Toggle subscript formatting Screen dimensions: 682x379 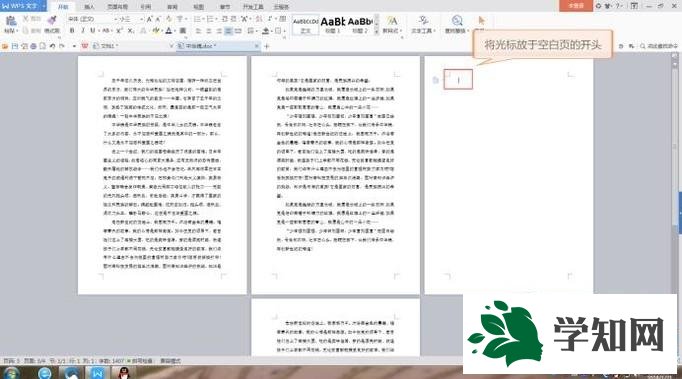[130, 31]
